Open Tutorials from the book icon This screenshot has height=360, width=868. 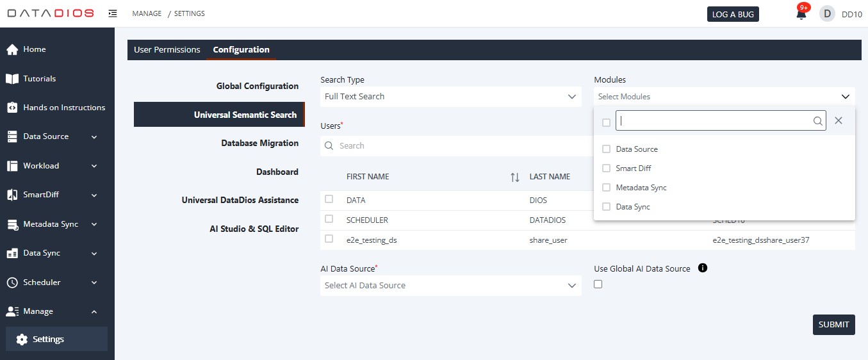12,79
